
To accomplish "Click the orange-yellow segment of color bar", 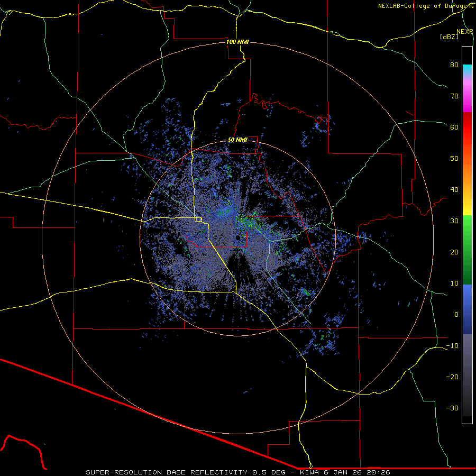I will point(467,188).
